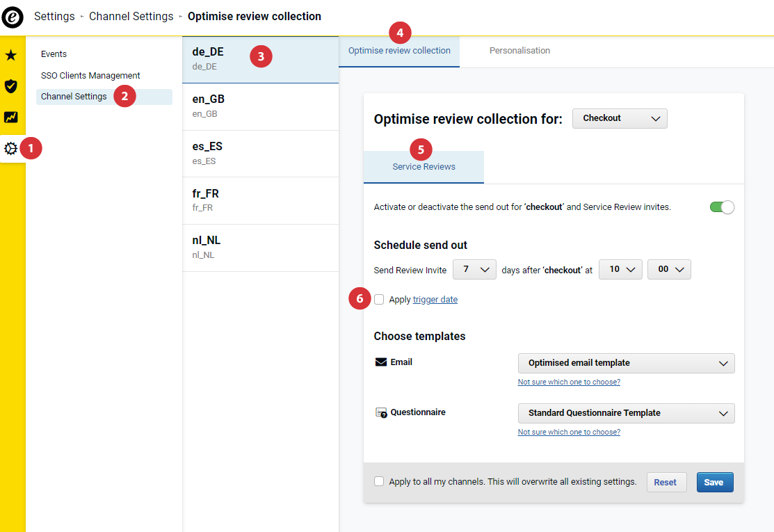Open Questionnaire 'Not sure which one to choose?' link
The height and width of the screenshot is (532, 774).
(569, 432)
